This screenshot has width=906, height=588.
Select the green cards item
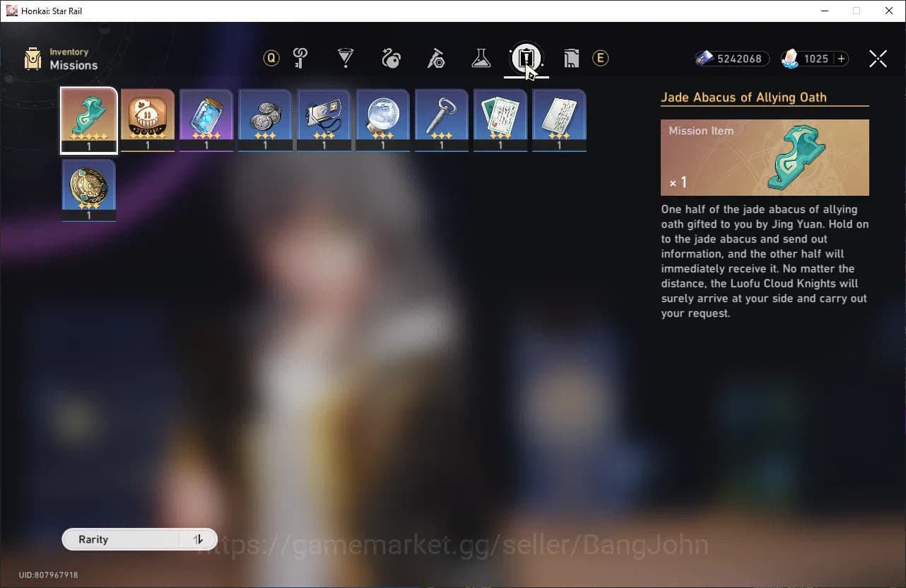500,120
